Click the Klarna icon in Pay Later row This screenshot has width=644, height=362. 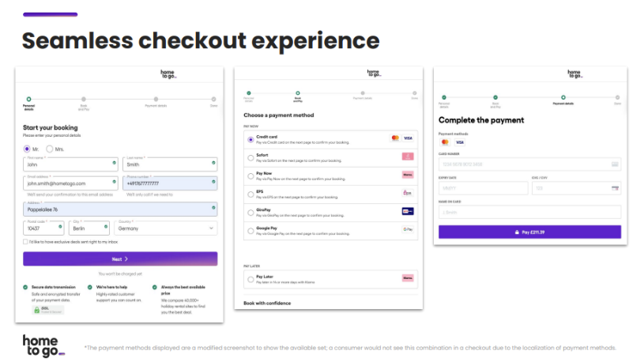408,278
